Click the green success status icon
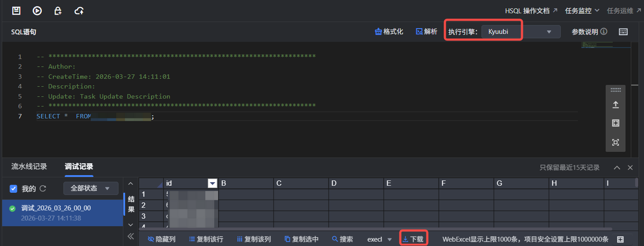The width and height of the screenshot is (644, 246). [x=12, y=209]
